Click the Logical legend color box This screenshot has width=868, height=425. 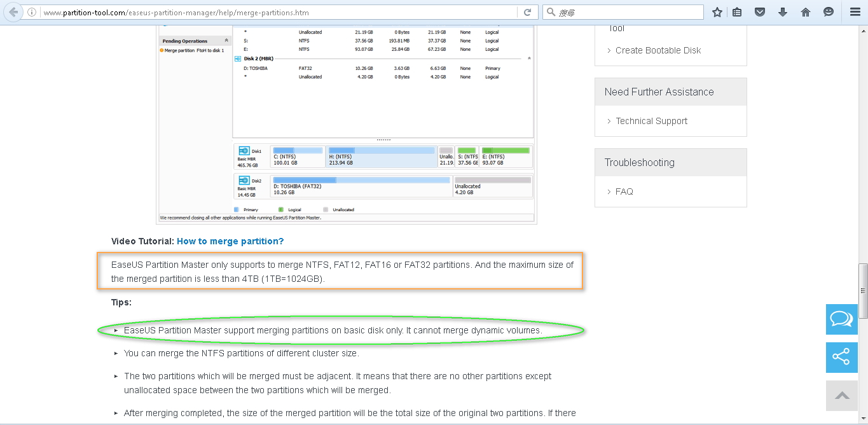(280, 209)
